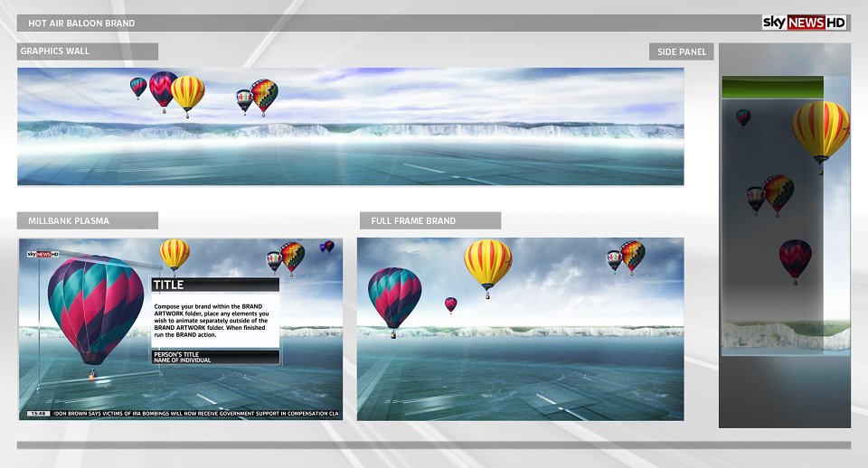The height and width of the screenshot is (468, 868).
Task: Click the Sky News HD logo in header
Action: (805, 23)
